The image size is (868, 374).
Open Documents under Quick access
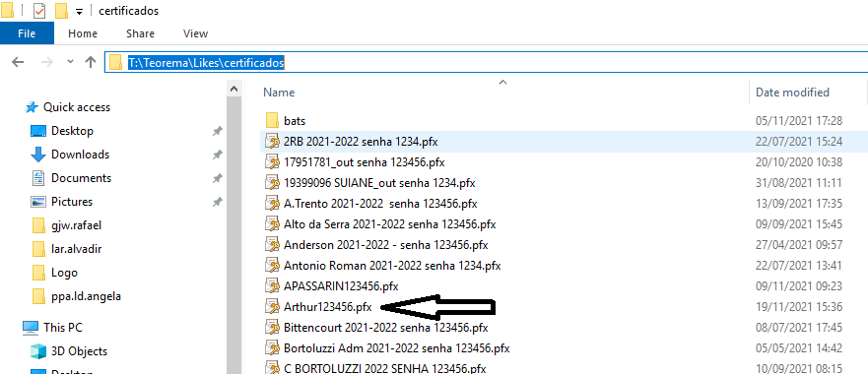click(81, 178)
